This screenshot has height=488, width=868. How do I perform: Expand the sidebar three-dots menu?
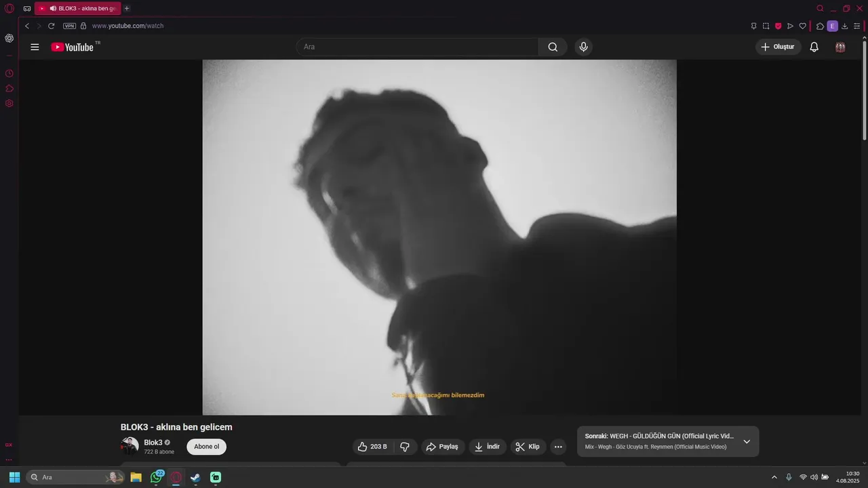(x=9, y=460)
